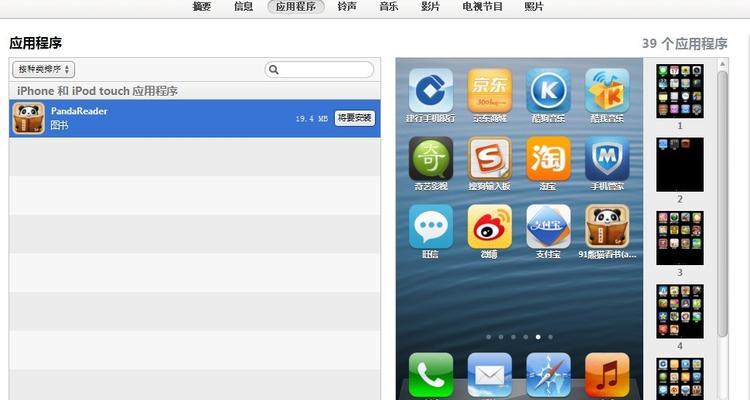The image size is (750, 400).
Task: Click the 微博 app icon
Action: 489,226
